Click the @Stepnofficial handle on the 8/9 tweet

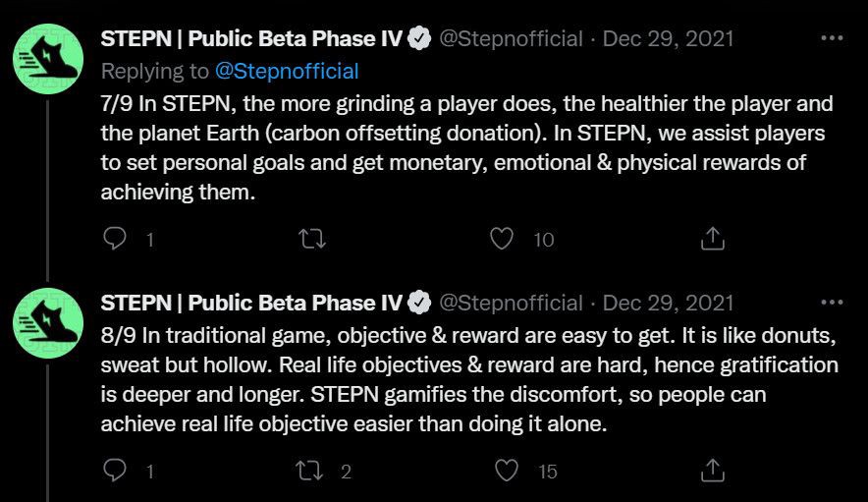coord(511,302)
